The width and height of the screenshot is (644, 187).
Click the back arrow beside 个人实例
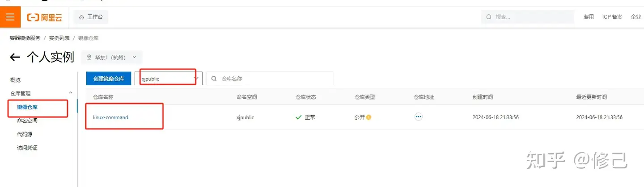(15, 57)
